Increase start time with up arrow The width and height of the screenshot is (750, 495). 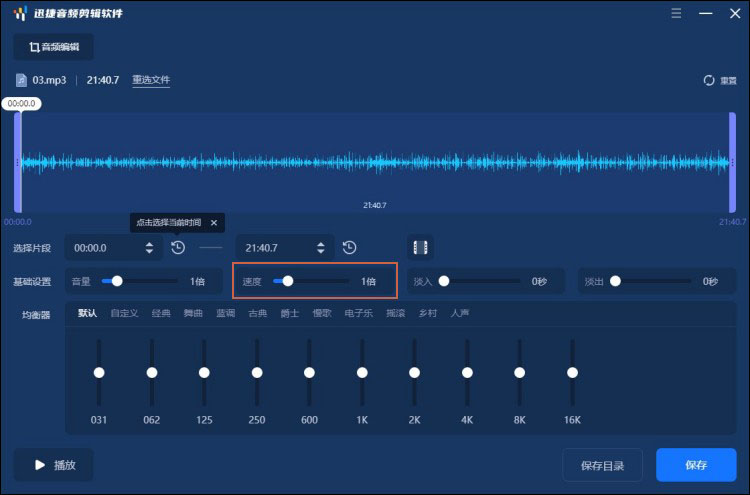149,244
